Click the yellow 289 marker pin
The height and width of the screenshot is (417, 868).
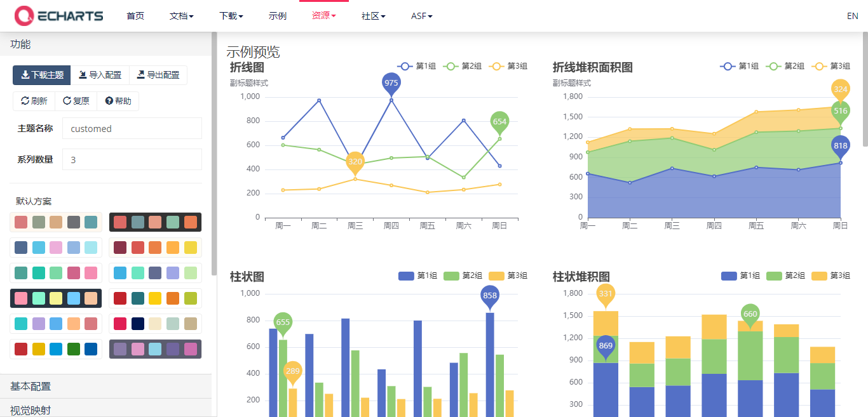click(x=292, y=371)
